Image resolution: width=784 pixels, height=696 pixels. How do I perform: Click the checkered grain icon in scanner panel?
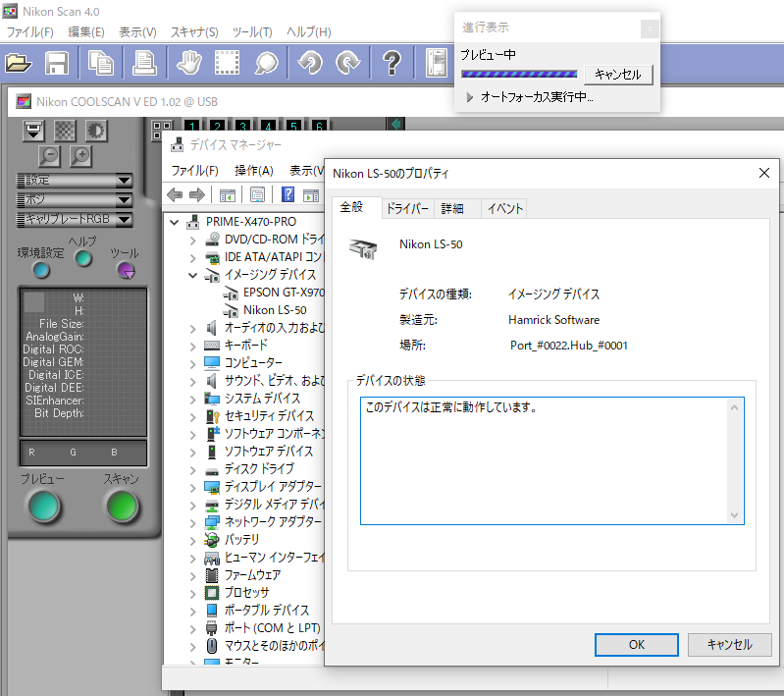(x=65, y=131)
